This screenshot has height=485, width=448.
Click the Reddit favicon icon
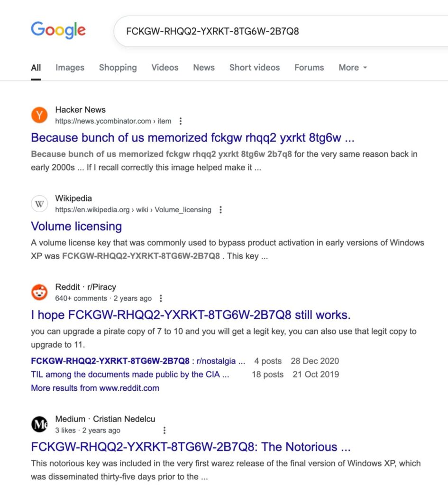click(39, 292)
